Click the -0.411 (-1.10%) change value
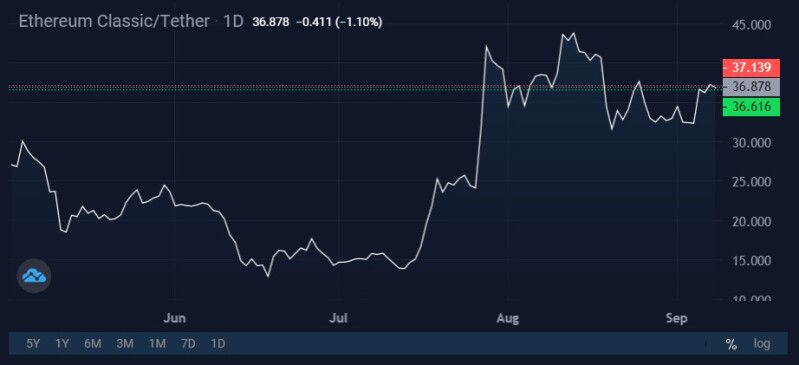Image resolution: width=799 pixels, height=365 pixels. pyautogui.click(x=339, y=22)
